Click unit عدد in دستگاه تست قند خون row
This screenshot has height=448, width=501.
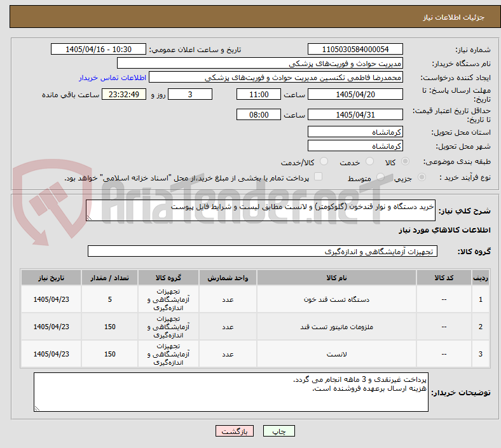pyautogui.click(x=228, y=299)
